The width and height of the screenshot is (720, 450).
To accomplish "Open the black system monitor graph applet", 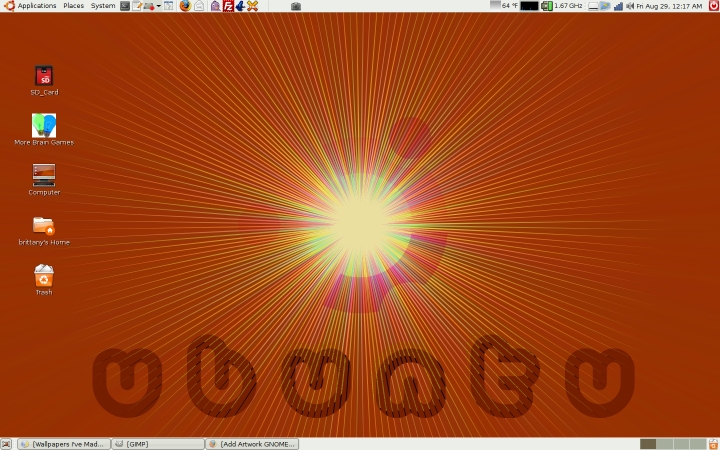I will pos(529,6).
